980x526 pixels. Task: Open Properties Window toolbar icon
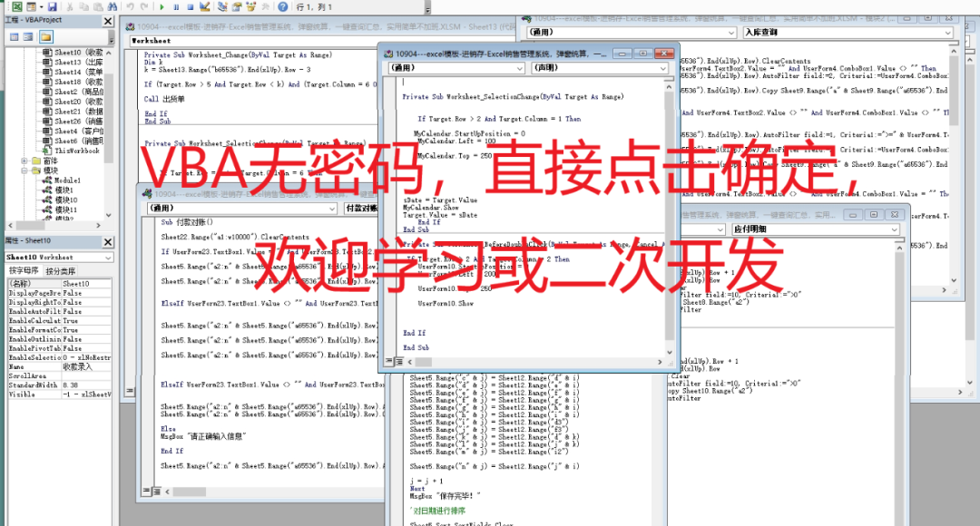(237, 7)
